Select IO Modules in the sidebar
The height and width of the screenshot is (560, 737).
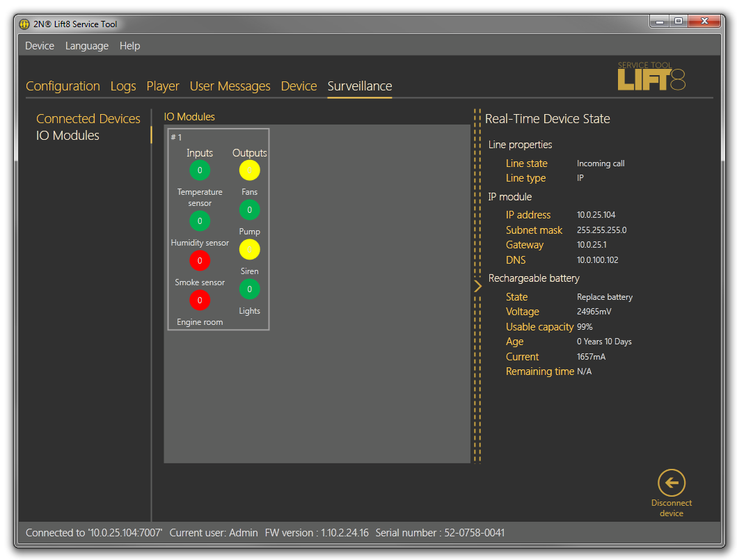pyautogui.click(x=68, y=136)
